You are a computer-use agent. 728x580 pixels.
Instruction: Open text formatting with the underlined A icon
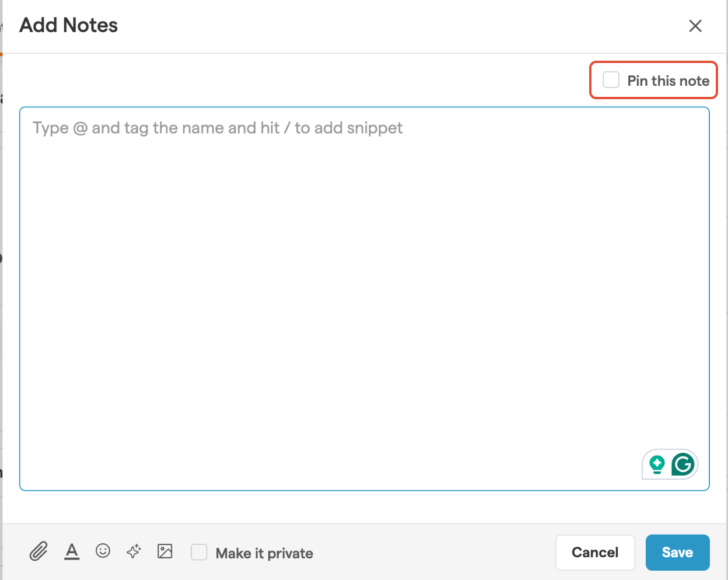pos(72,551)
